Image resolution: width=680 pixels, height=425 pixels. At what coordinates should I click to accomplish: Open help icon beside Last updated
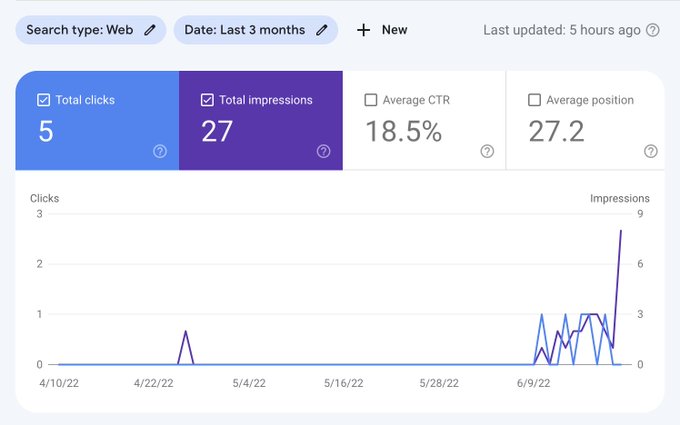653,30
